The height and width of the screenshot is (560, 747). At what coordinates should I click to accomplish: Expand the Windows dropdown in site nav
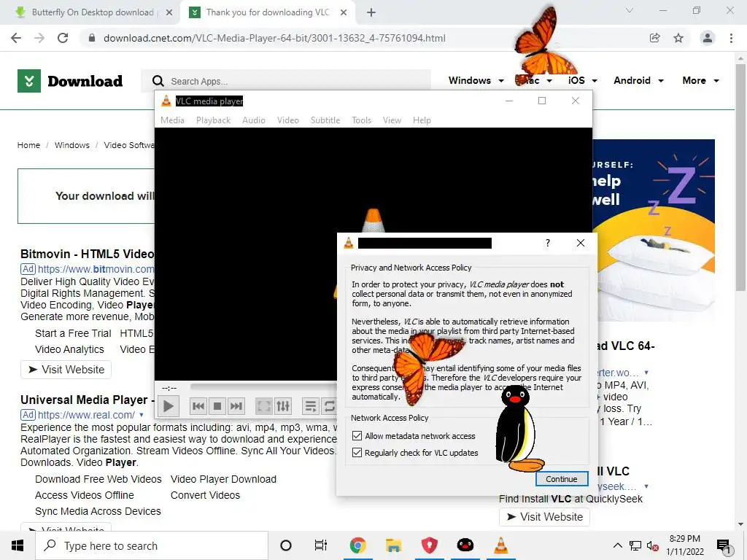point(501,81)
